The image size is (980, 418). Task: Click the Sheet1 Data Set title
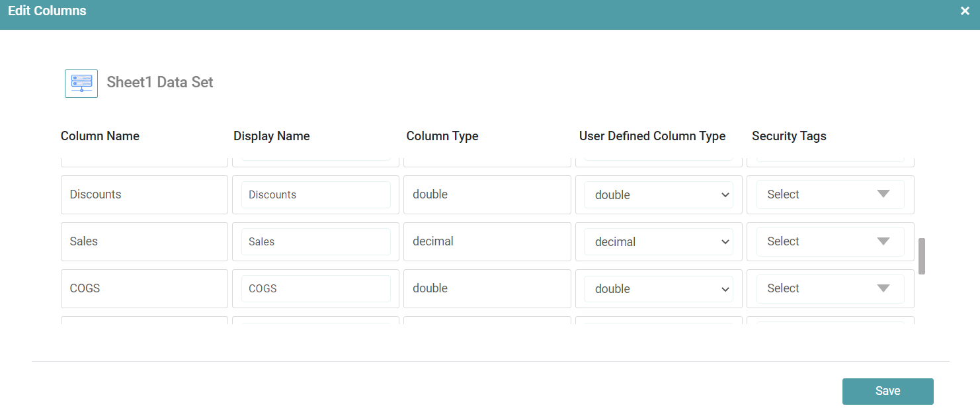coord(160,83)
